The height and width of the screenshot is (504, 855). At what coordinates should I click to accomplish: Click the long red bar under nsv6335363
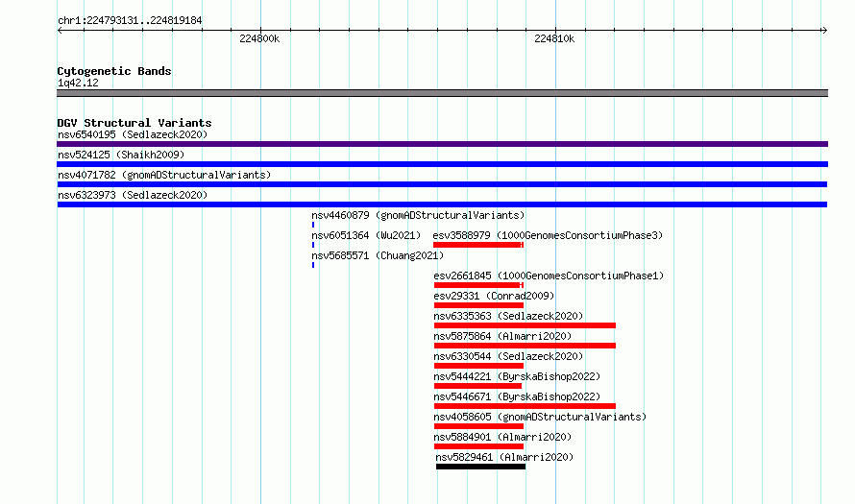click(x=525, y=325)
